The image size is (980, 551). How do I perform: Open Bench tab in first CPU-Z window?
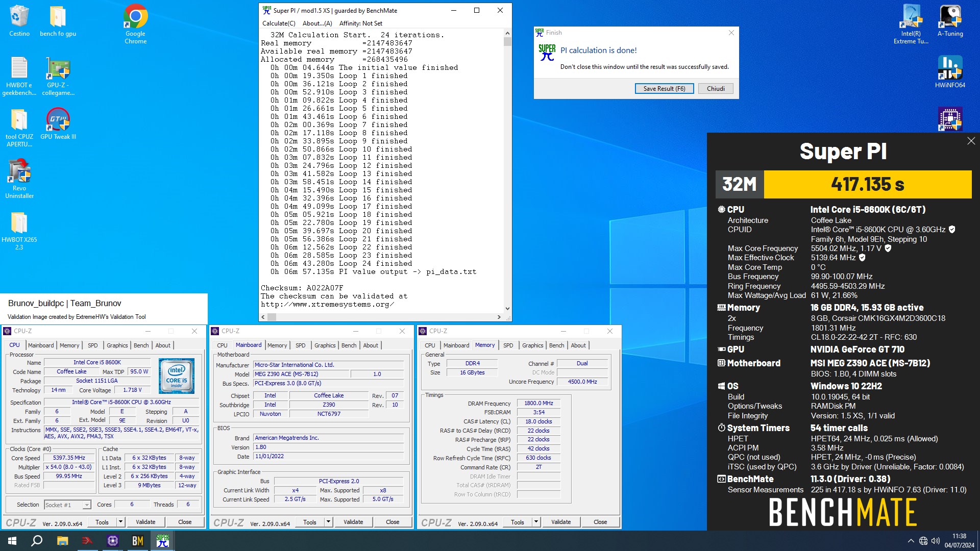tap(141, 345)
